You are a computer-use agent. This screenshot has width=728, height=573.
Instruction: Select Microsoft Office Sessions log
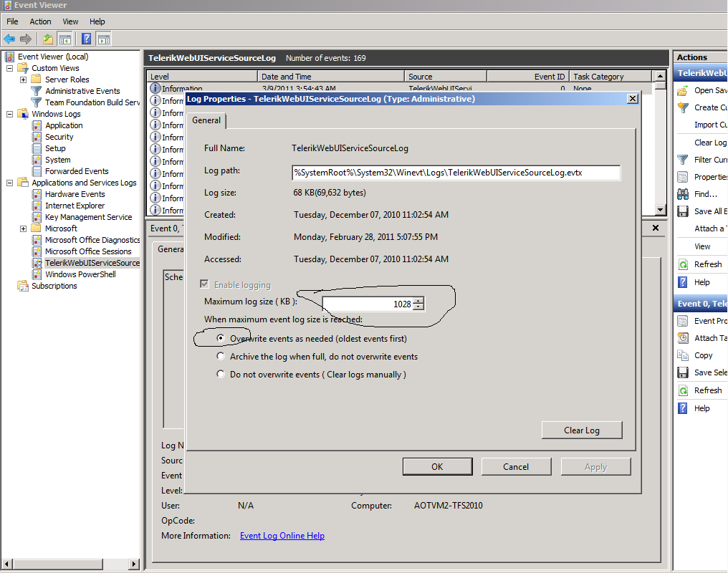[88, 251]
